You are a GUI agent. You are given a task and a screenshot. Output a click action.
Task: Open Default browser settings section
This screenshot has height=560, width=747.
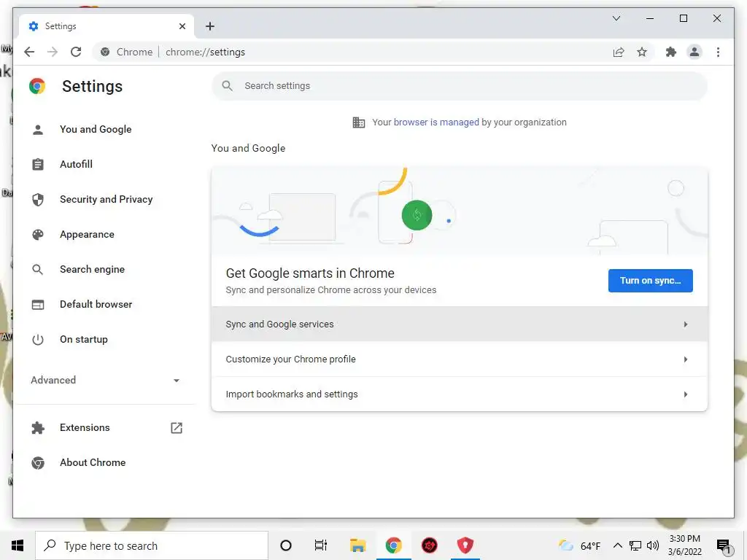(96, 304)
